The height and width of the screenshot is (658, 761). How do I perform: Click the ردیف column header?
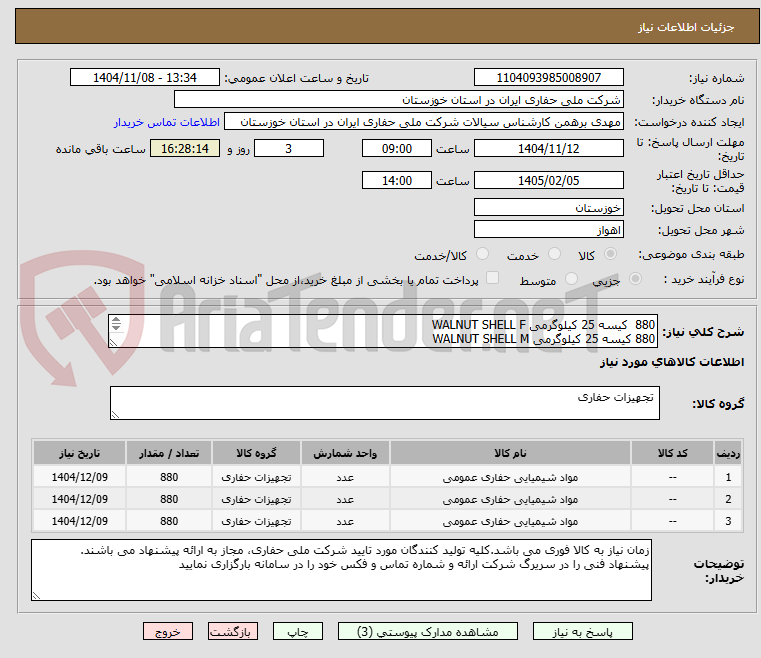[x=728, y=453]
